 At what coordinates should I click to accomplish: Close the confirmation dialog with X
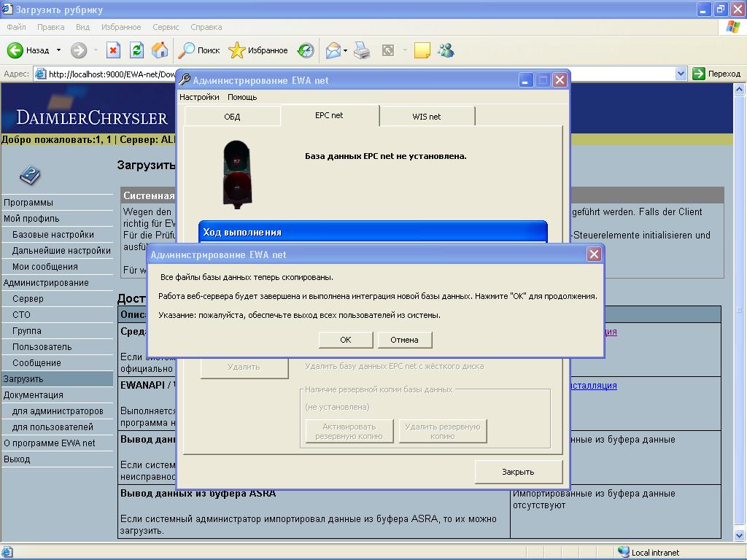pyautogui.click(x=594, y=254)
